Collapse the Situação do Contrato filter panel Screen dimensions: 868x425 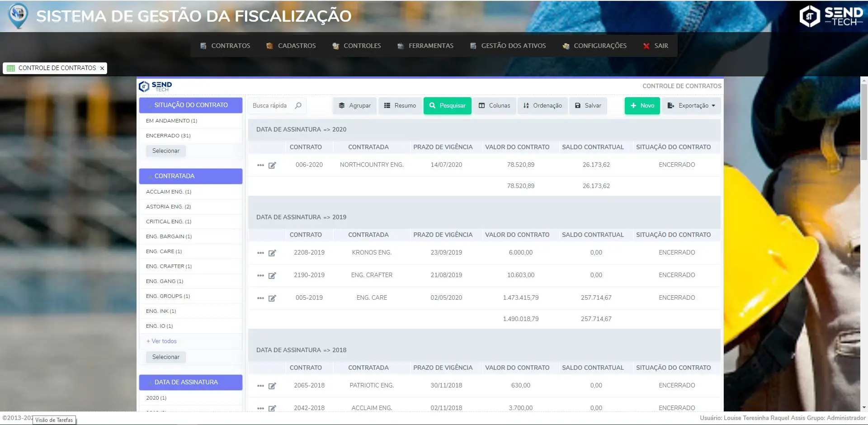pyautogui.click(x=190, y=105)
